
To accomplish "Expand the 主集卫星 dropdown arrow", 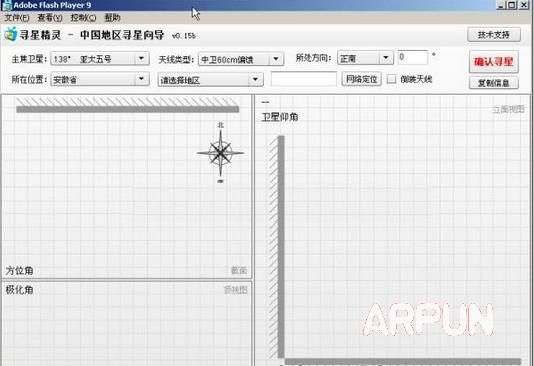I will pos(141,59).
